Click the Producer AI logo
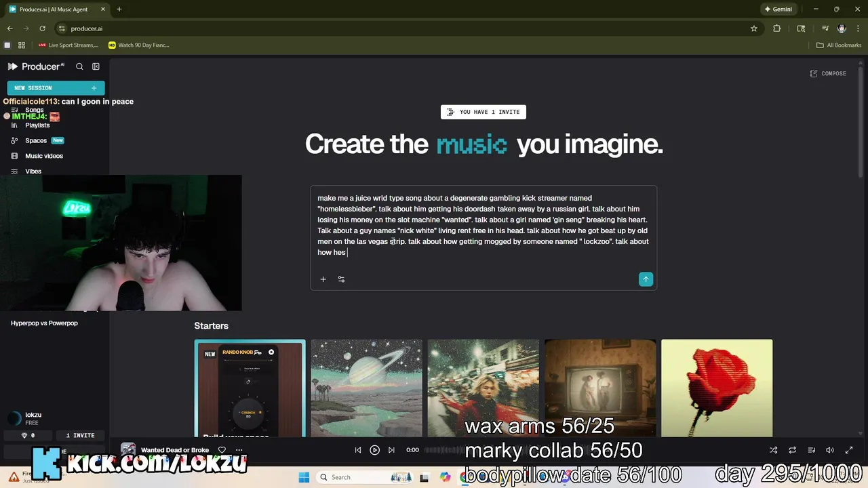This screenshot has height=488, width=868. (x=36, y=66)
